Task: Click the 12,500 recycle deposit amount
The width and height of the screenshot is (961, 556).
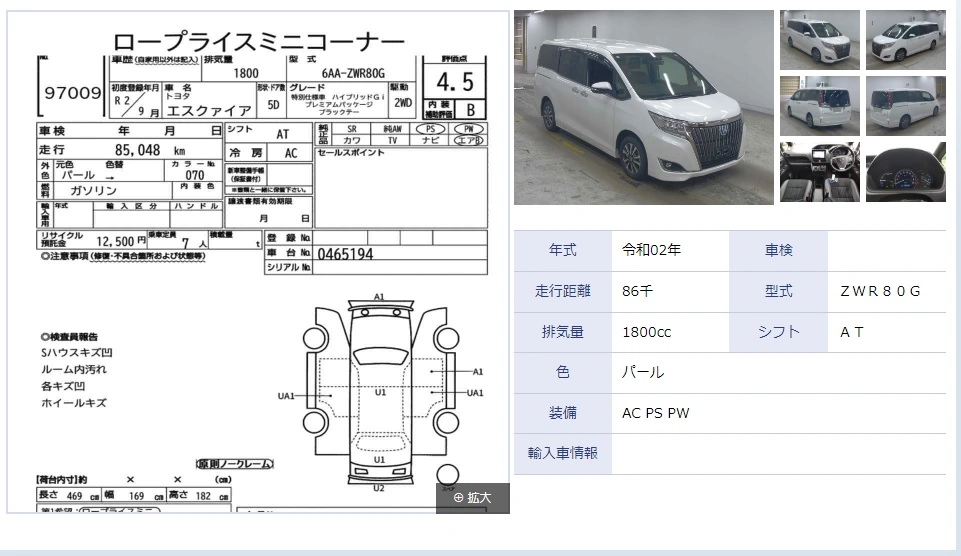Action: pyautogui.click(x=115, y=242)
